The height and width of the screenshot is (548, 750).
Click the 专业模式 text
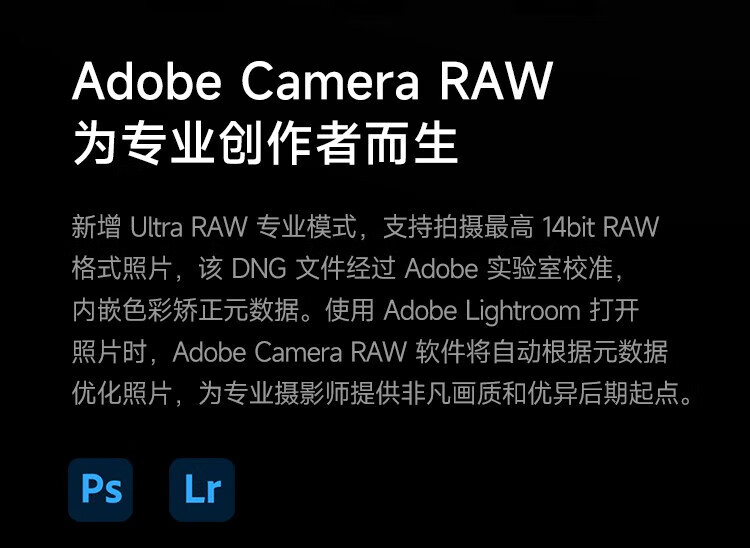307,227
